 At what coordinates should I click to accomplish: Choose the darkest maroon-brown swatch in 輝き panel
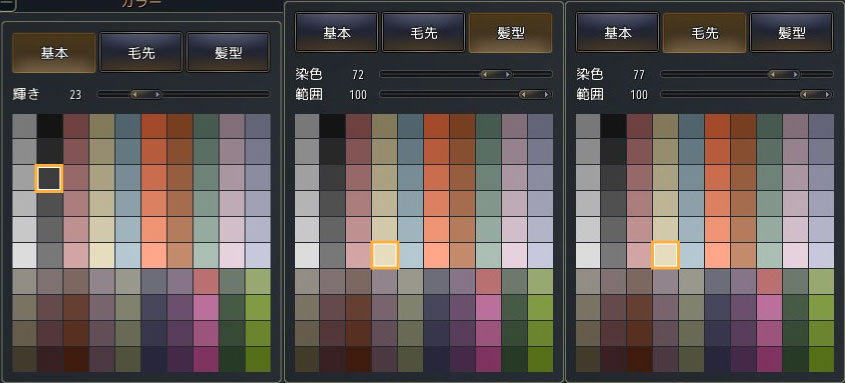tap(76, 359)
